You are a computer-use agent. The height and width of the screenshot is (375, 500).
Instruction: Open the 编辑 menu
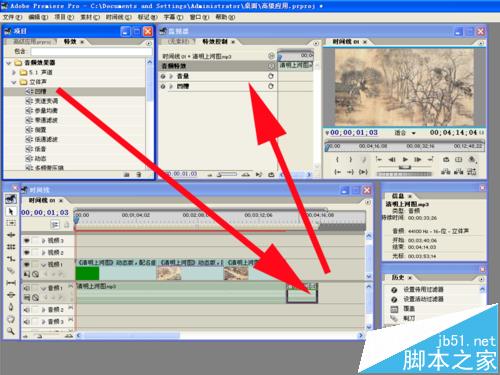[38, 17]
